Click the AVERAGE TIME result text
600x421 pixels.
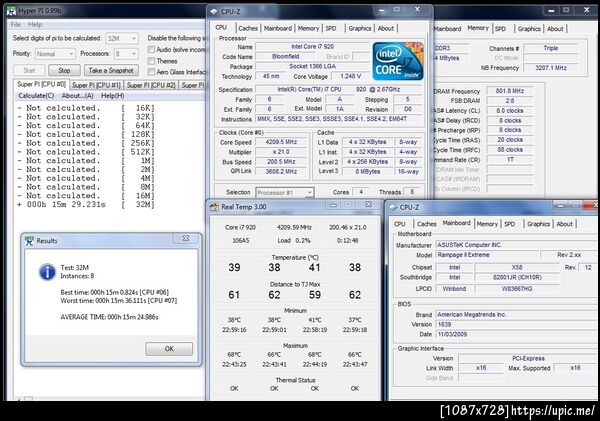click(109, 317)
